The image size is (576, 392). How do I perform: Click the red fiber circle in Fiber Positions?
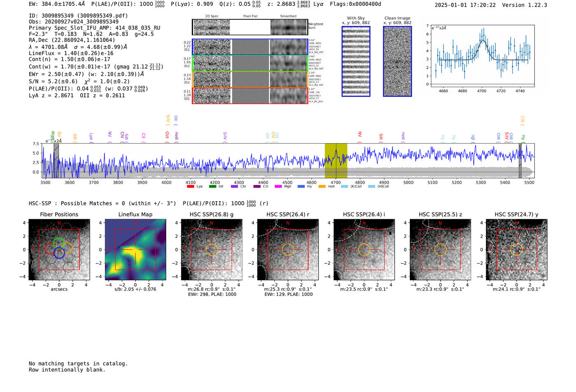point(50,249)
